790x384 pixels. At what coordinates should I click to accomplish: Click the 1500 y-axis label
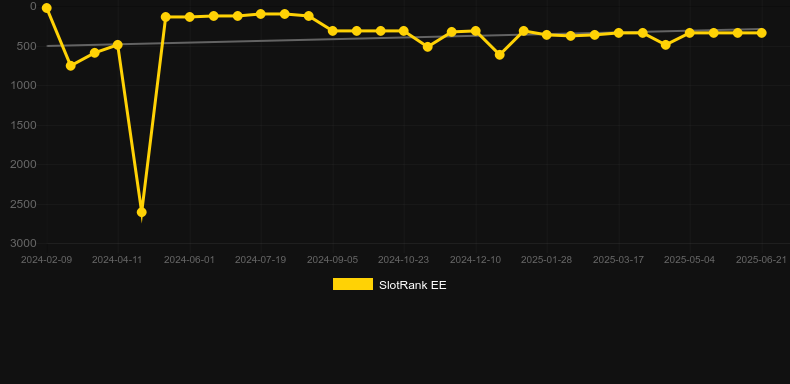pyautogui.click(x=24, y=125)
